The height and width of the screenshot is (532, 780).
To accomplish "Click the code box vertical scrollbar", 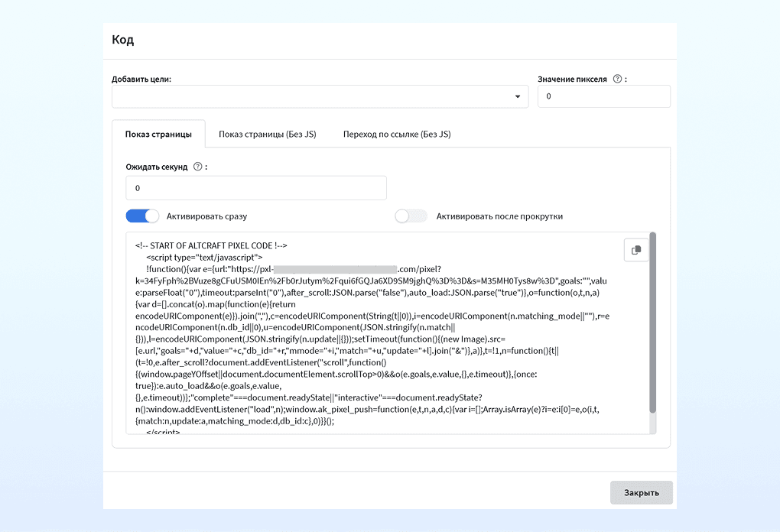I will (652, 323).
